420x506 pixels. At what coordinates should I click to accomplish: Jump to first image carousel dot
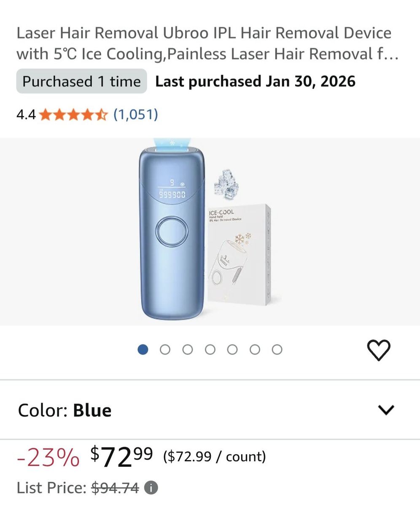(143, 350)
